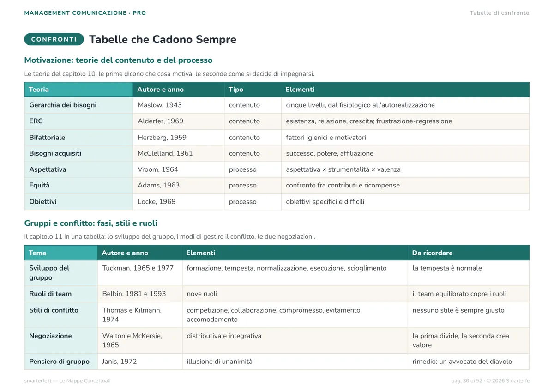Click the footer text "smarterfe.it — Le Mappe Concettuali"
Viewport: 554px width, 392px height.
(67, 381)
